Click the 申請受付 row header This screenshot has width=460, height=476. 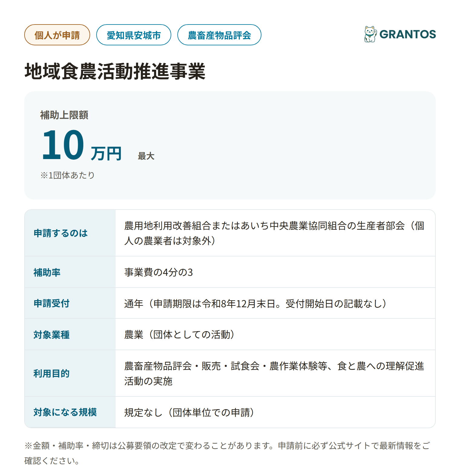(51, 303)
